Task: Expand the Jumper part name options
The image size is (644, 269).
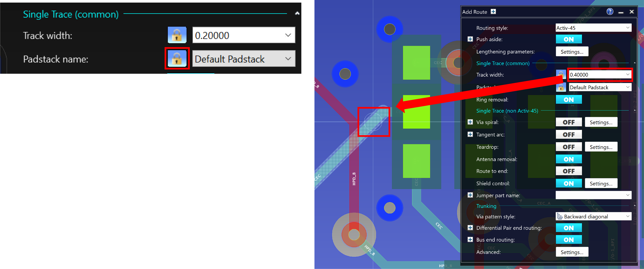Action: point(470,195)
